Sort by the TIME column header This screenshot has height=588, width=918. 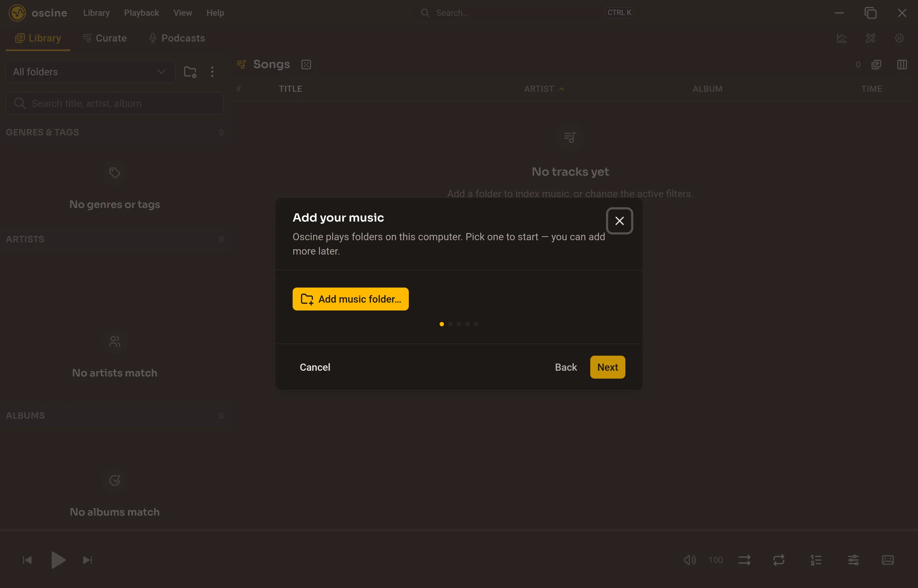pos(871,89)
